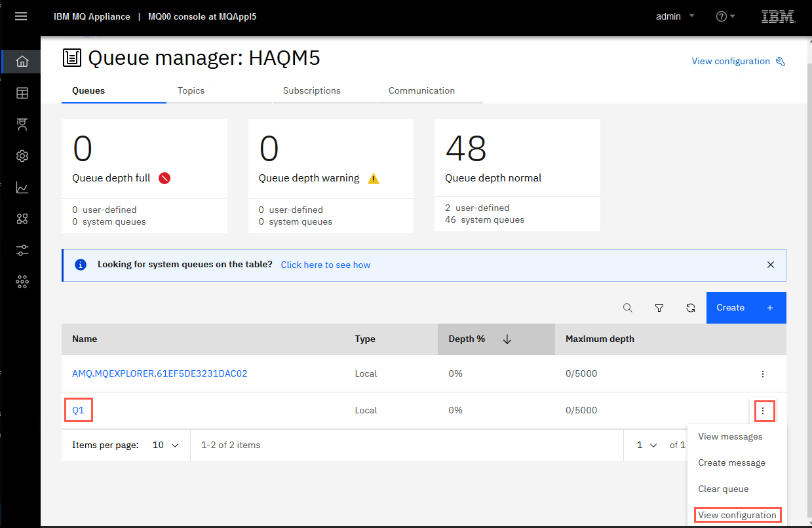
Task: Click the IBM logo
Action: click(779, 16)
